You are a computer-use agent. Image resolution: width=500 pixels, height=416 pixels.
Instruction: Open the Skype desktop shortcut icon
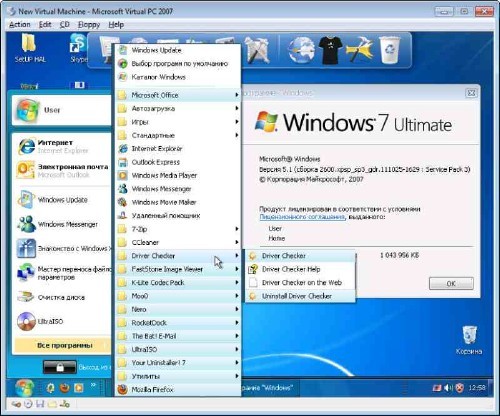coord(77,43)
